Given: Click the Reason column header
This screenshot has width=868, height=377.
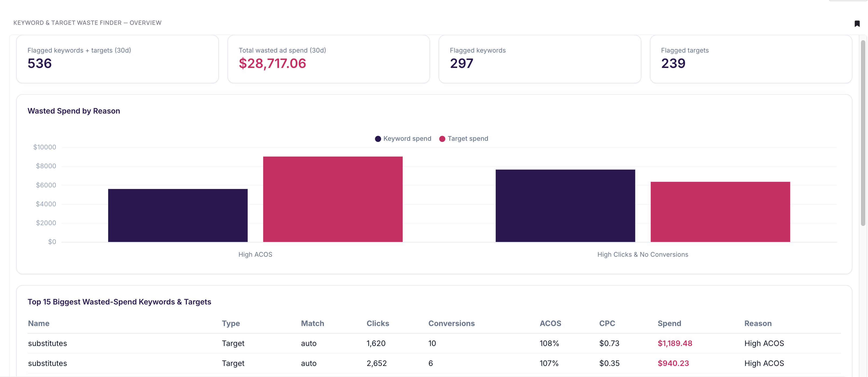Looking at the screenshot, I should 758,323.
